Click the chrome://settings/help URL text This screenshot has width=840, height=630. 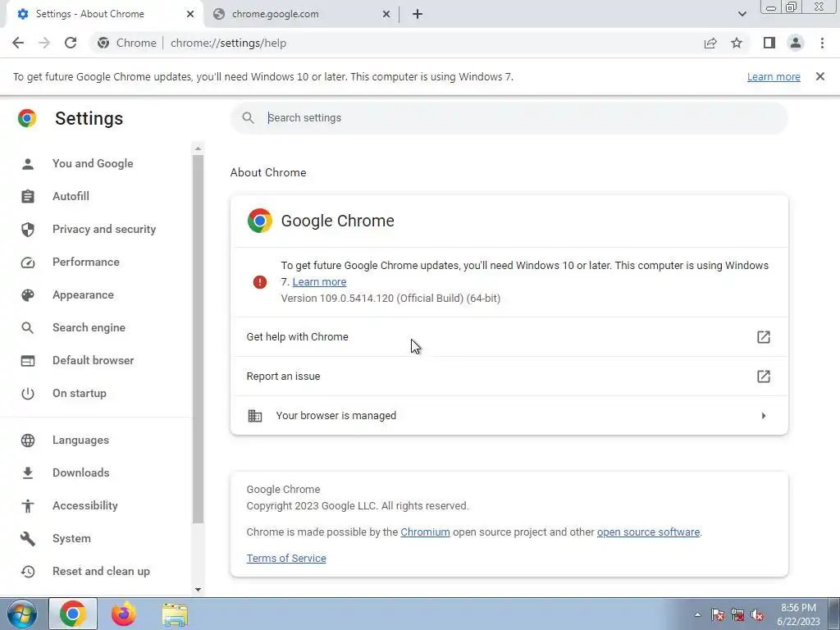point(228,43)
